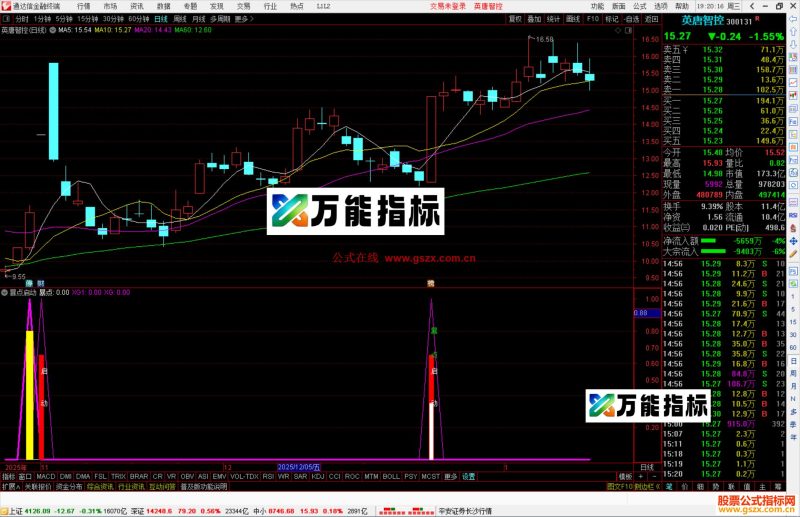The height and width of the screenshot is (517, 800).
Task: Click the blue cross move icon in right sidebar
Action: tap(793, 240)
